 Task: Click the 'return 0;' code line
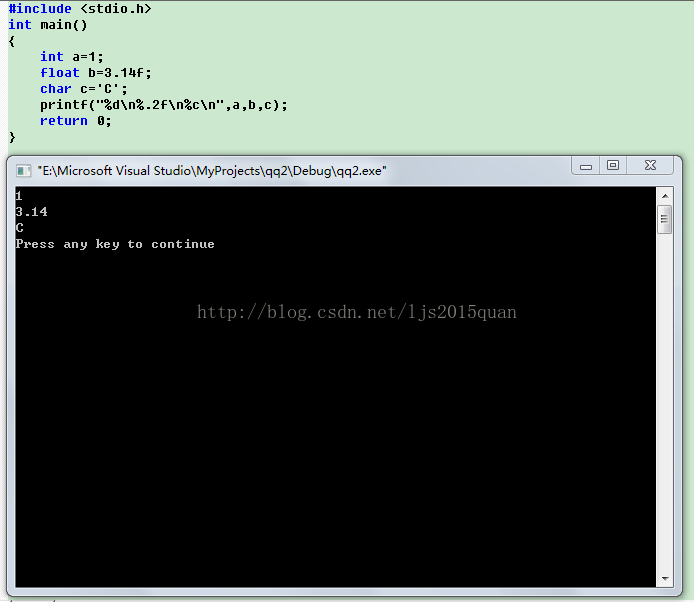point(76,121)
